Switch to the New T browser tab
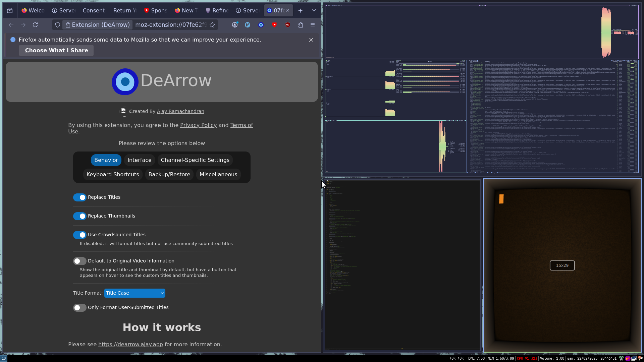The width and height of the screenshot is (644, 362). (186, 10)
